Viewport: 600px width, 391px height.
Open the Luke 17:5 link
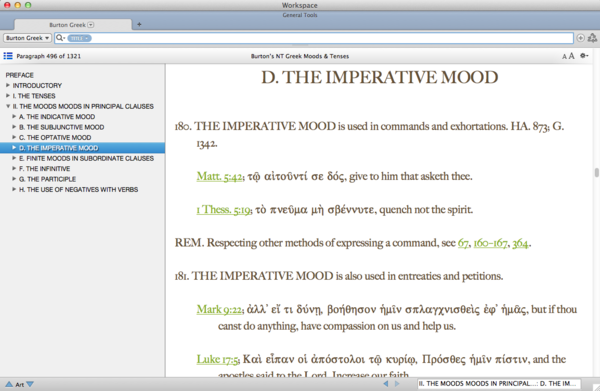tap(218, 359)
